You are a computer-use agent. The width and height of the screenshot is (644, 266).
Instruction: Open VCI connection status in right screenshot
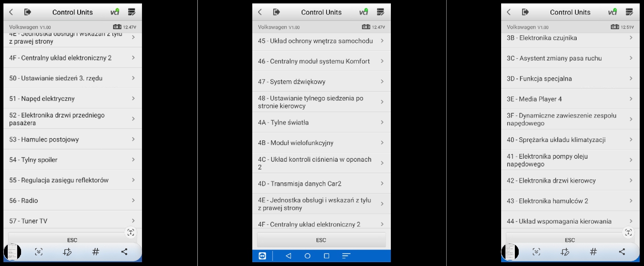[612, 12]
